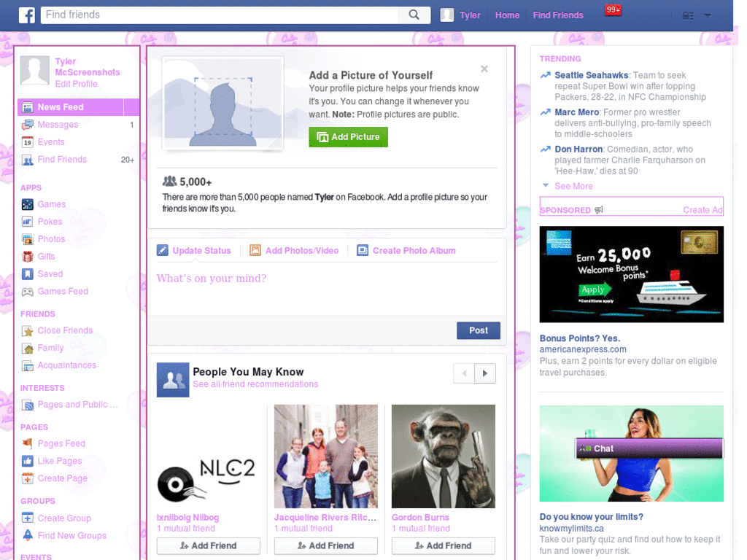Go to Home in the top bar
Screen dimensions: 747x560
click(508, 15)
